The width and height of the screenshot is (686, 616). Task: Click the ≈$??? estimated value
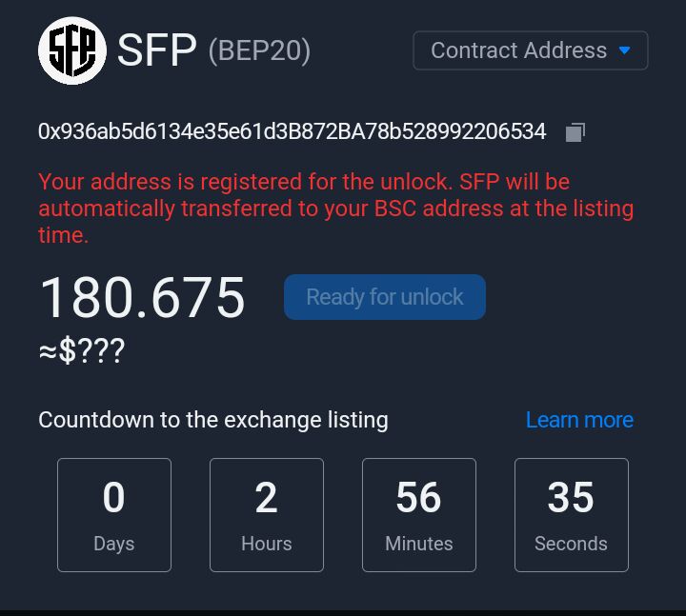(x=81, y=351)
